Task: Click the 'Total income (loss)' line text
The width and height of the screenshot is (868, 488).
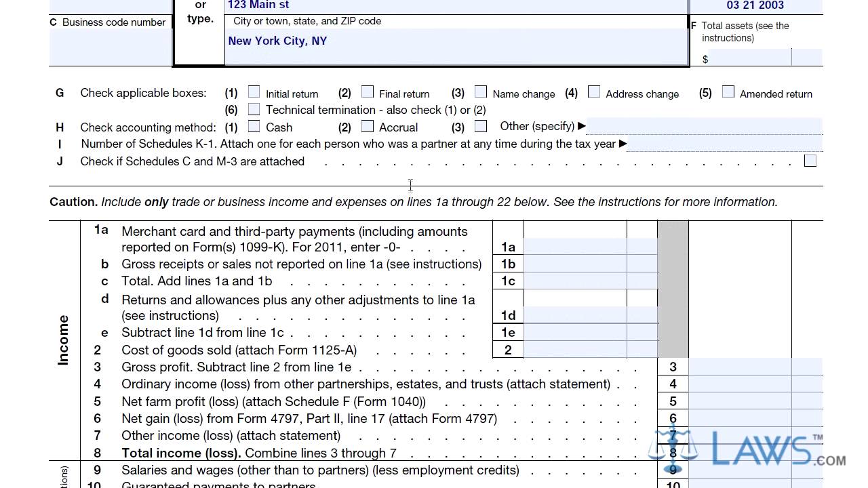Action: coord(259,453)
